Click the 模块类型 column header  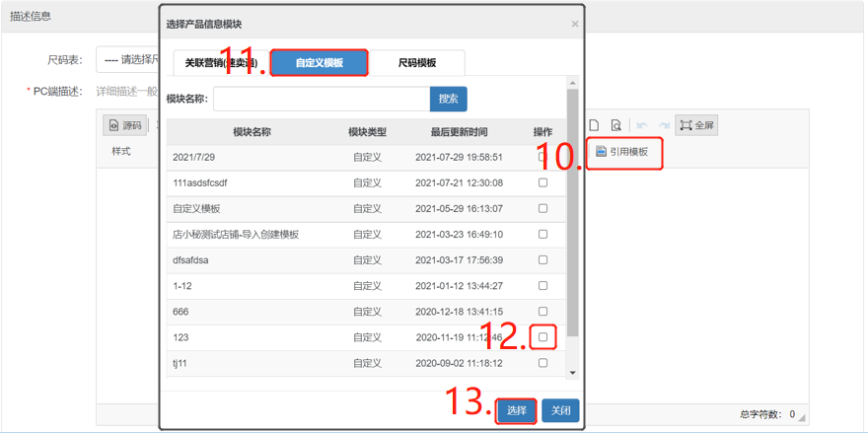coord(367,132)
